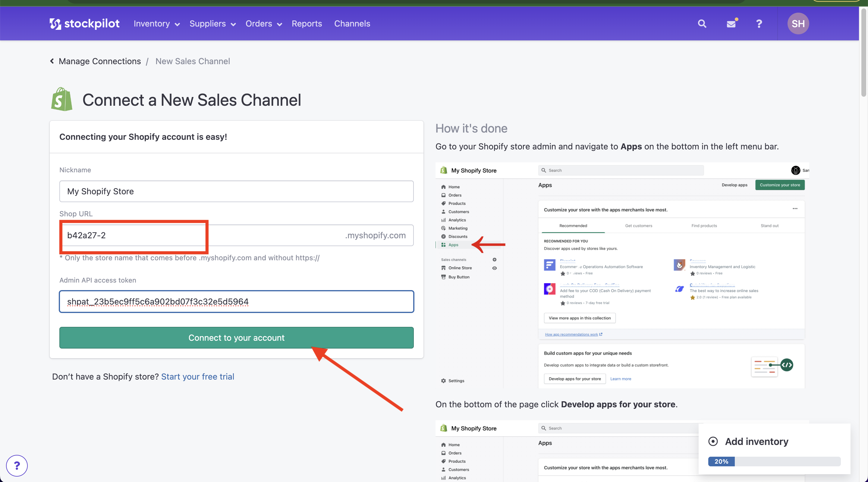Click the .myshopify.com suffix text
868x482 pixels.
click(x=375, y=236)
